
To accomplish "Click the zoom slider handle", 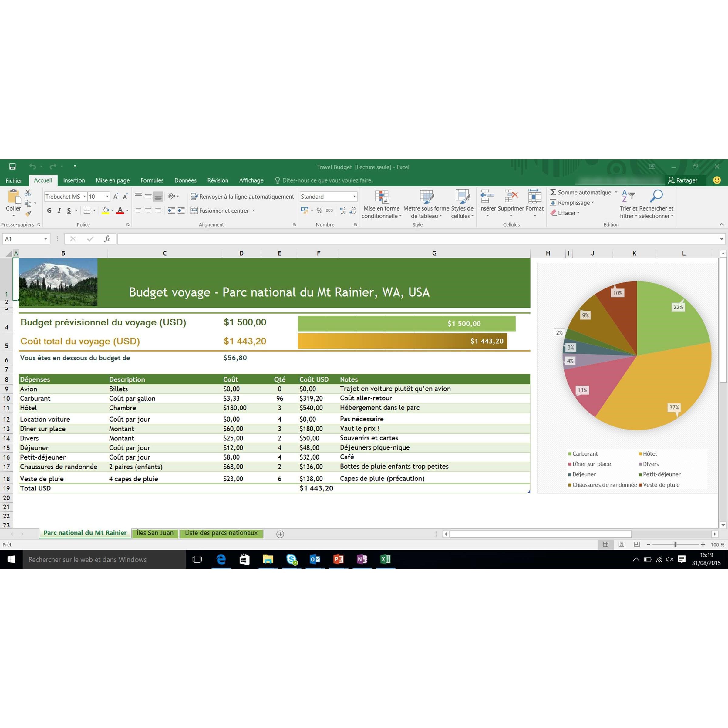I will tap(676, 544).
